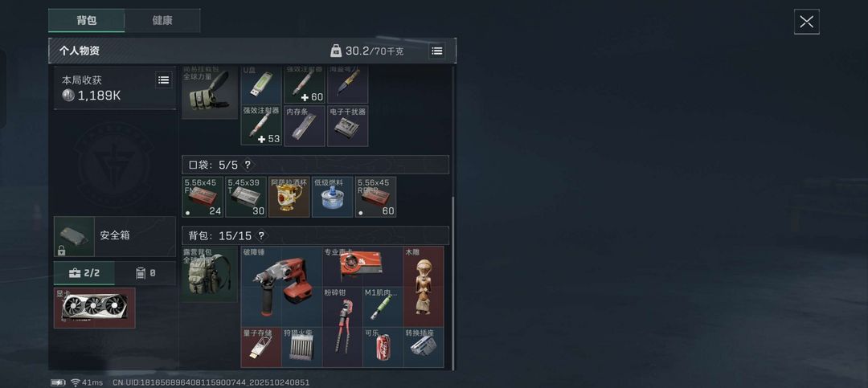Select the 显卡 graphics card in safe box
The width and height of the screenshot is (868, 388).
click(x=95, y=308)
